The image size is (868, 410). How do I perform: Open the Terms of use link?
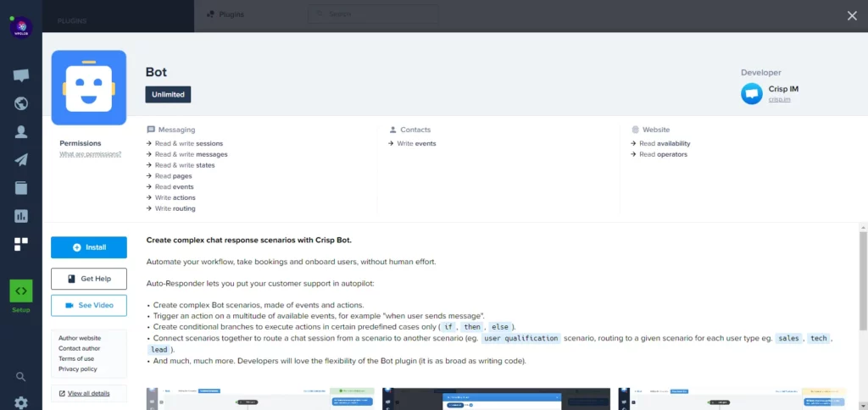[76, 358]
